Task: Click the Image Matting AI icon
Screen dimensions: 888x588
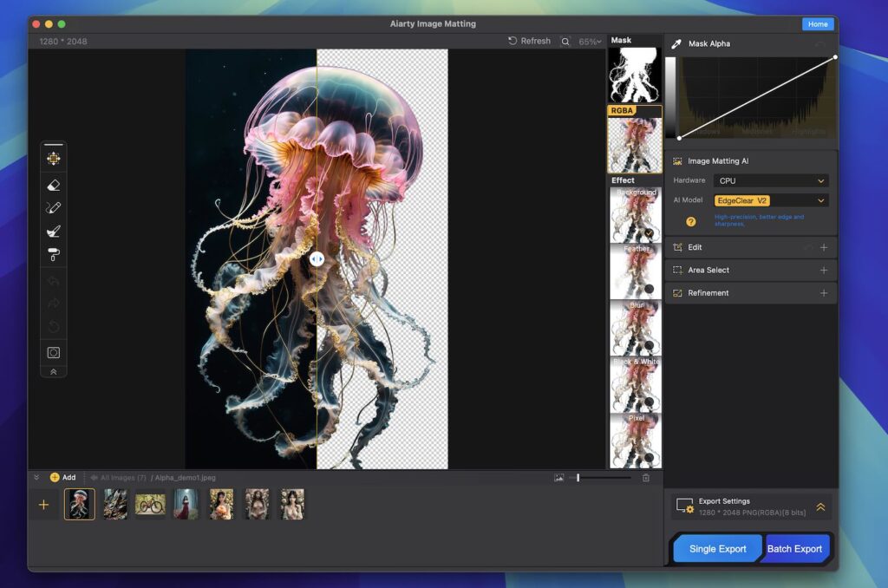Action: click(677, 161)
